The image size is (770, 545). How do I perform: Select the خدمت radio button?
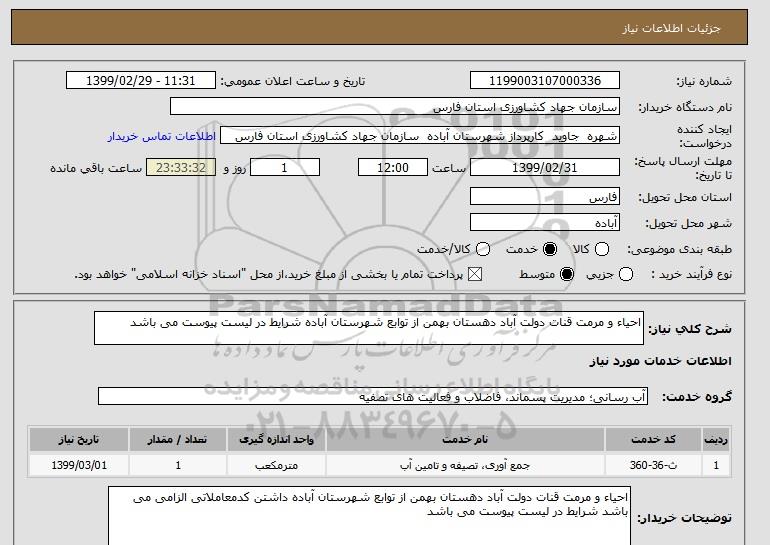[550, 249]
